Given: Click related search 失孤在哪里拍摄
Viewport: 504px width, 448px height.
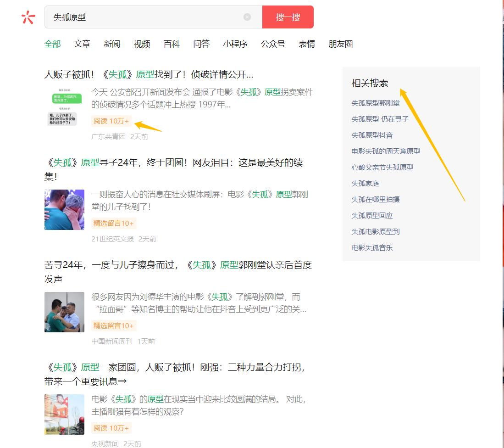Looking at the screenshot, I should tap(375, 199).
